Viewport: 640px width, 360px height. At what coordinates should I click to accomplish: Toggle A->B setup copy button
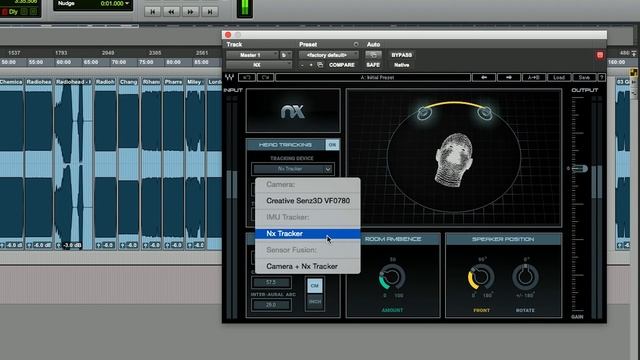pos(533,77)
